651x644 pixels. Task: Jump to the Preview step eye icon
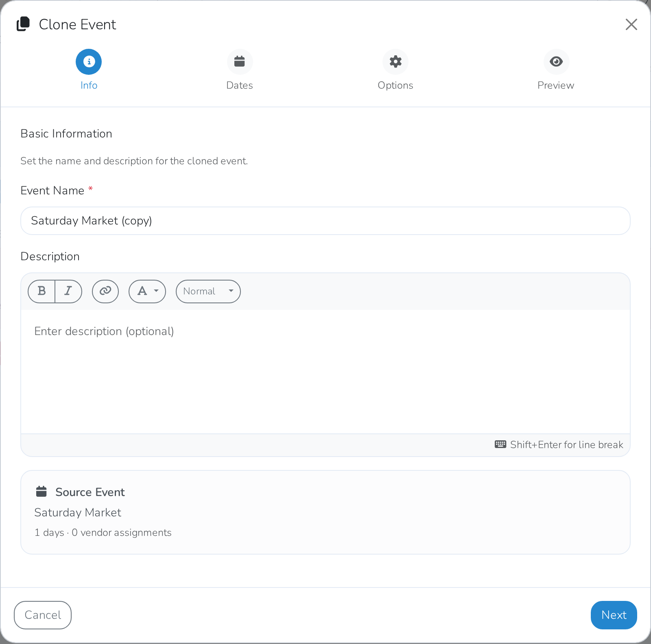(x=556, y=62)
